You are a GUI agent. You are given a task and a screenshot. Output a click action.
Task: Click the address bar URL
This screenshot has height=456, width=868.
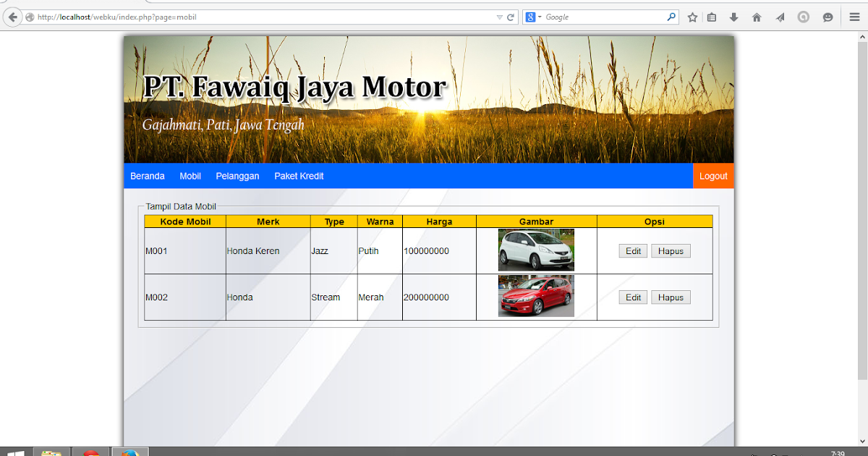tap(116, 17)
